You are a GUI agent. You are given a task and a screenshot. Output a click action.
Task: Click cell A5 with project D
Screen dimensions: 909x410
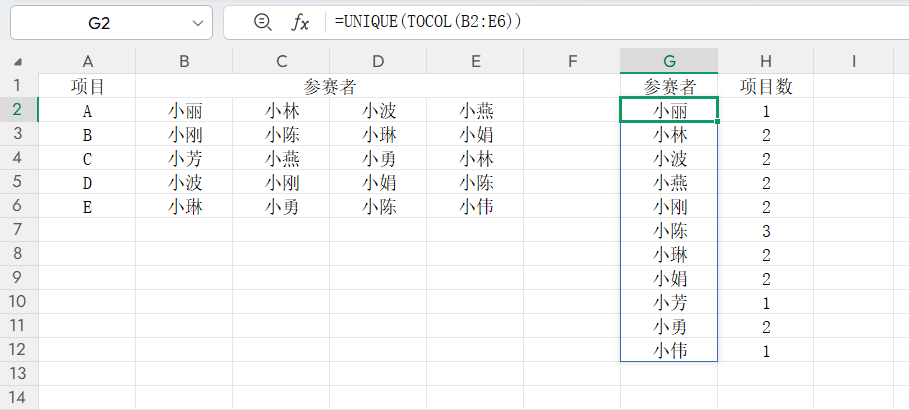(x=88, y=183)
